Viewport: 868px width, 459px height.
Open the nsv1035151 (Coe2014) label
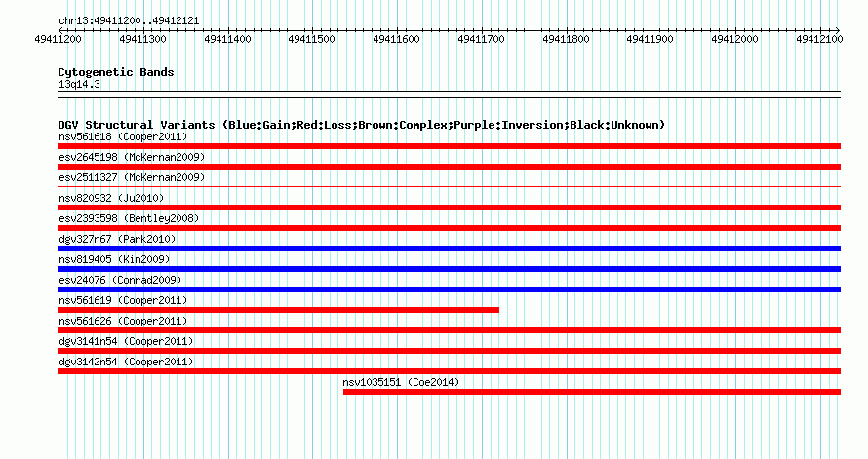click(x=402, y=382)
